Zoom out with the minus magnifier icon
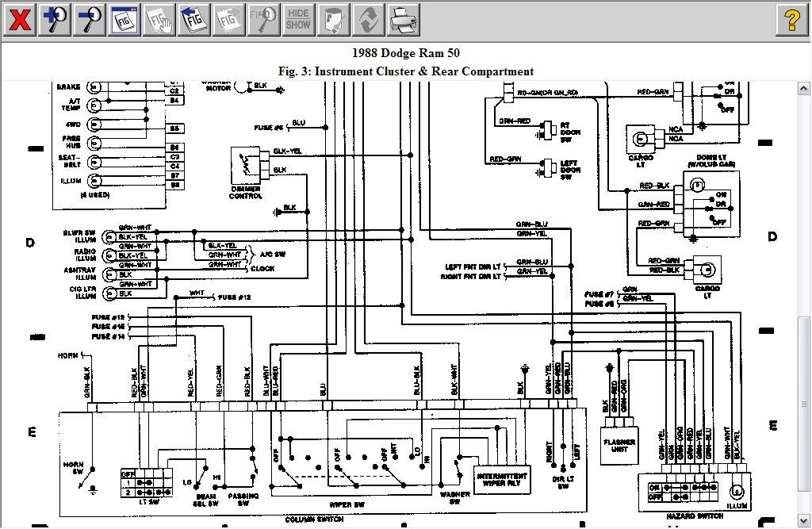 89,20
